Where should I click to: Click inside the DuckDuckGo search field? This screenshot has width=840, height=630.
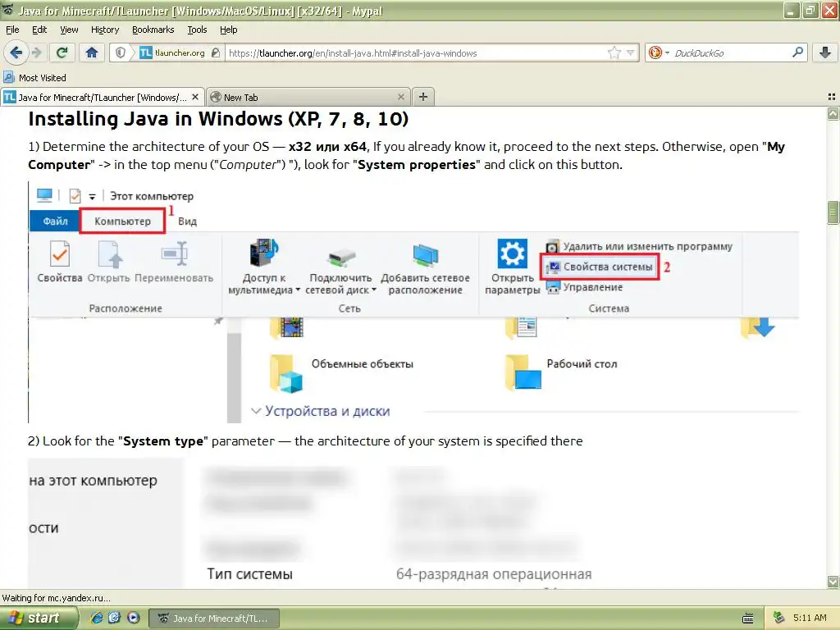pos(731,52)
